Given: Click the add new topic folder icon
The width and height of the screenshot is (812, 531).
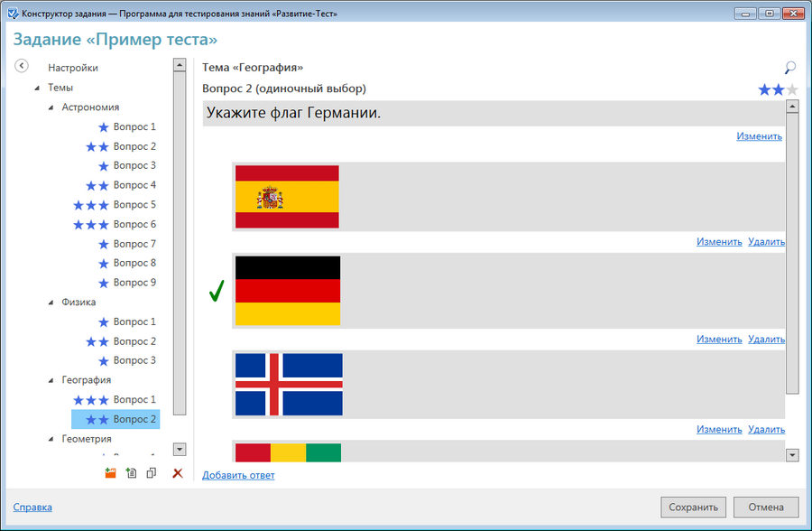Looking at the screenshot, I should tap(110, 473).
